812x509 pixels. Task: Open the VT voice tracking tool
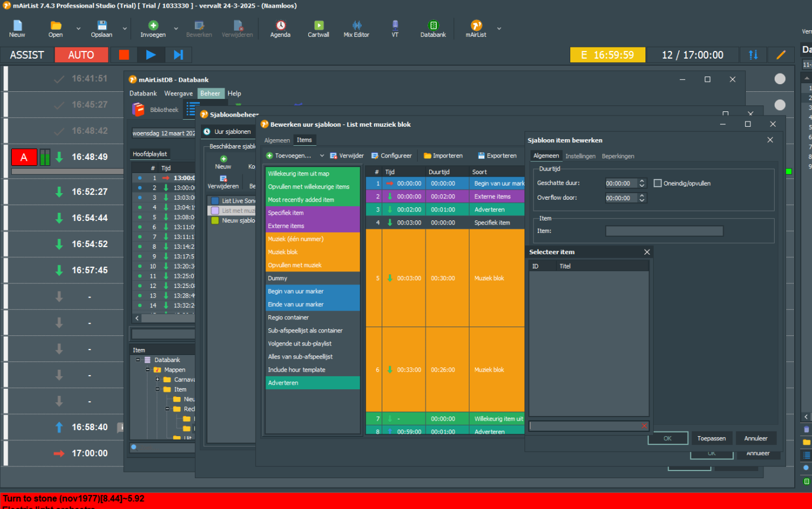[395, 28]
